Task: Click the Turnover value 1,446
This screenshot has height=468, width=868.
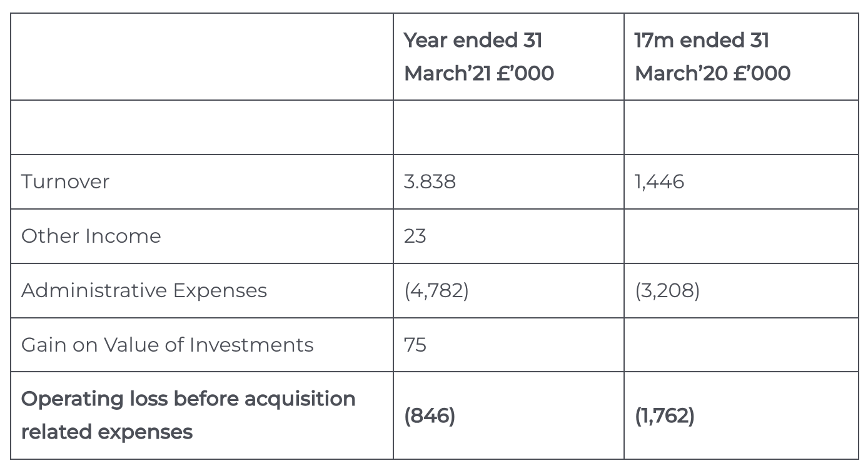Action: (659, 182)
